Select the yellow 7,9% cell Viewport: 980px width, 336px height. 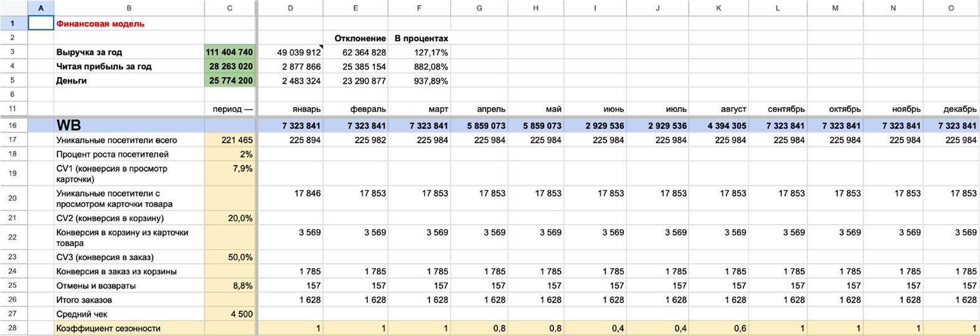230,174
